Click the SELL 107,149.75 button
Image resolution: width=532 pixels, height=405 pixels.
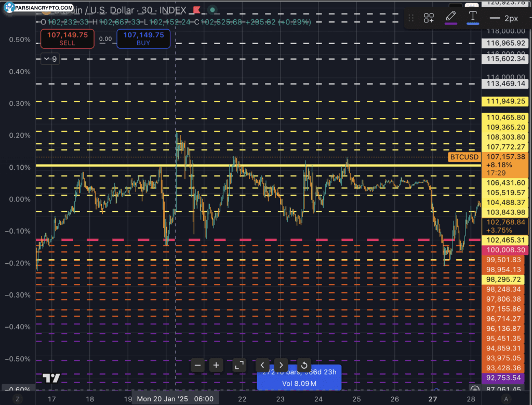[x=67, y=38]
